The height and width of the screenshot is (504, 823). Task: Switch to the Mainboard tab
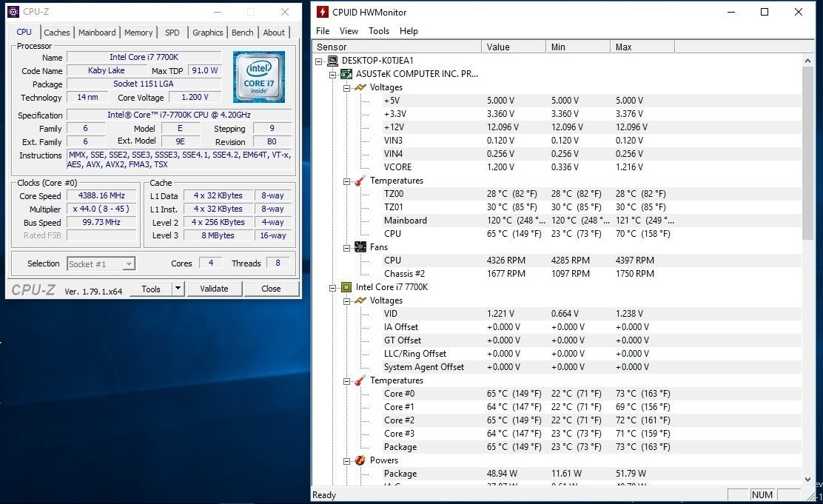coord(97,32)
